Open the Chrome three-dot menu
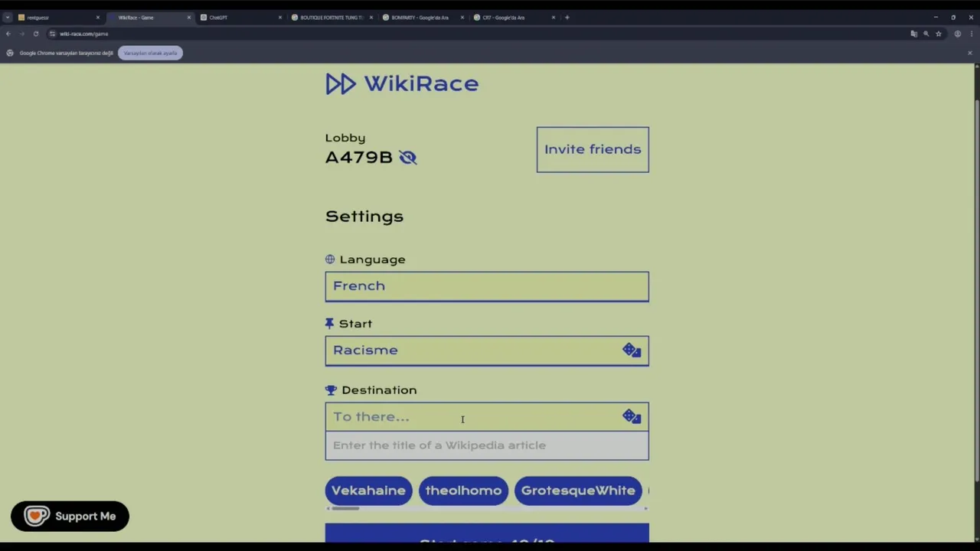 point(970,34)
